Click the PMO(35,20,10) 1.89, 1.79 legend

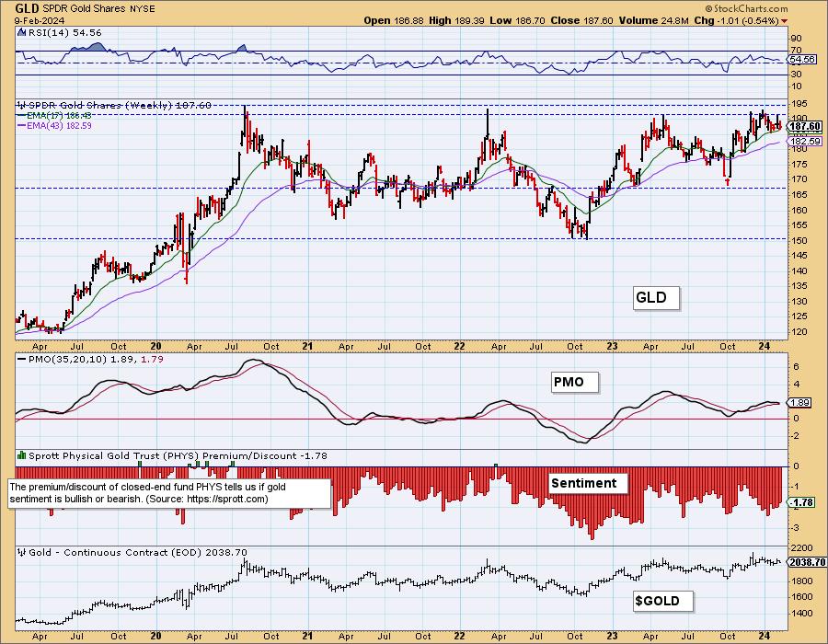click(x=96, y=359)
